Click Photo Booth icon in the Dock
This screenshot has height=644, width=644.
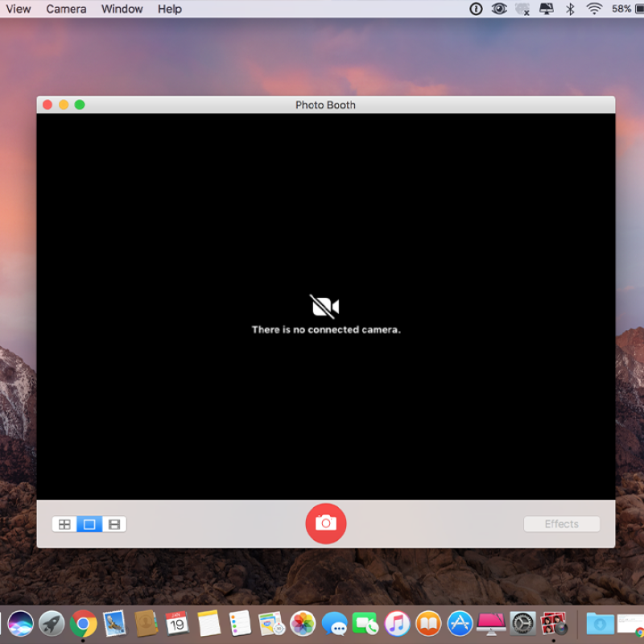554,623
